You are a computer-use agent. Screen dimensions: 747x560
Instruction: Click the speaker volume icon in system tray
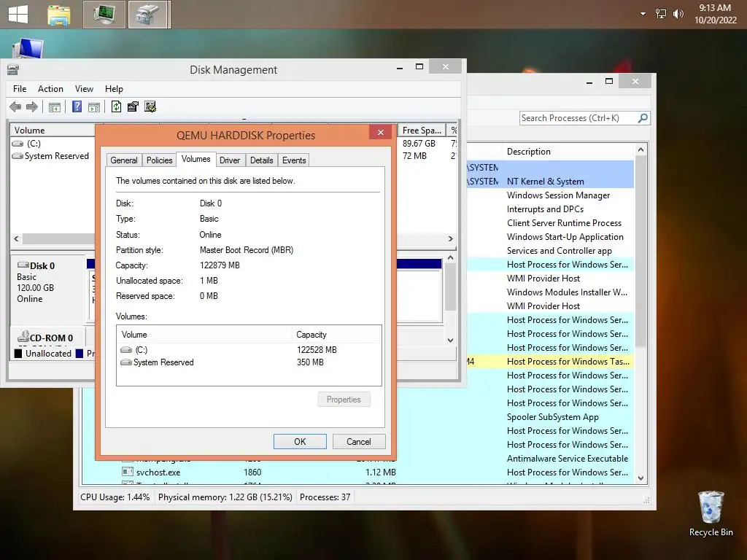[x=678, y=14]
